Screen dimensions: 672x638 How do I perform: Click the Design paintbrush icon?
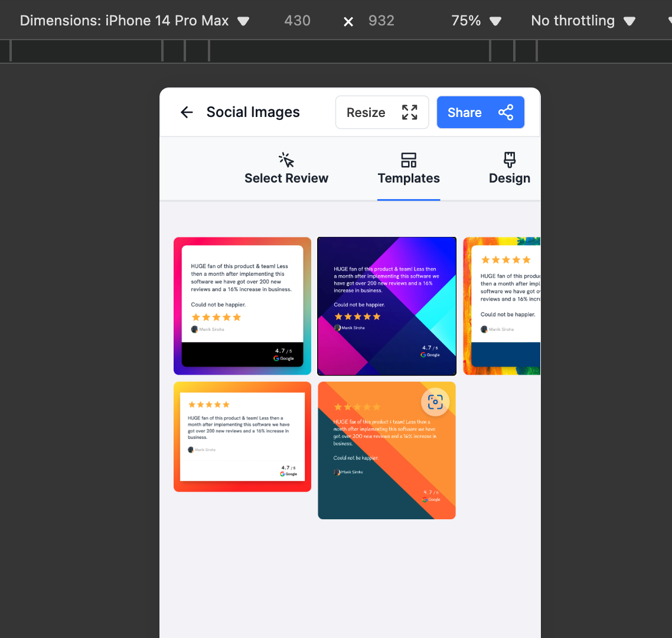coord(510,159)
